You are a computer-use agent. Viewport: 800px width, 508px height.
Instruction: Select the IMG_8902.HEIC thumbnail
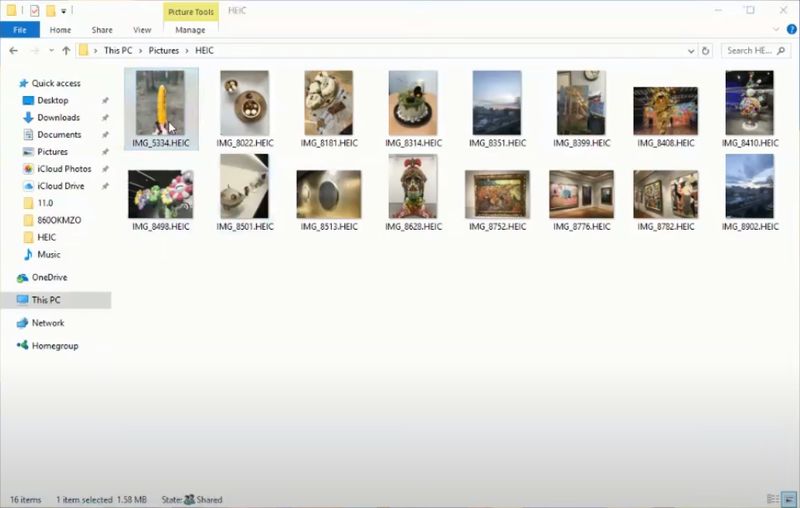coord(750,187)
